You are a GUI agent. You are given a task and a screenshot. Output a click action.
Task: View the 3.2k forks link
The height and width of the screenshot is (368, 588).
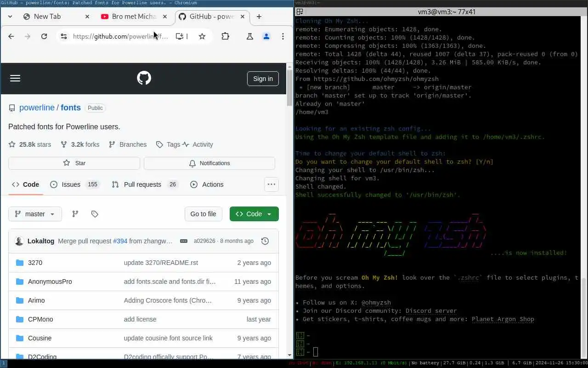point(80,144)
